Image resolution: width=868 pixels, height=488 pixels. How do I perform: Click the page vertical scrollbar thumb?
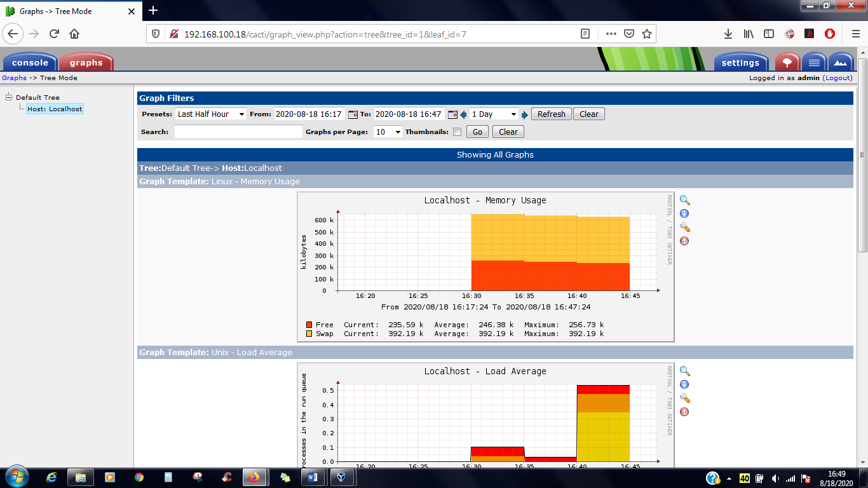862,154
